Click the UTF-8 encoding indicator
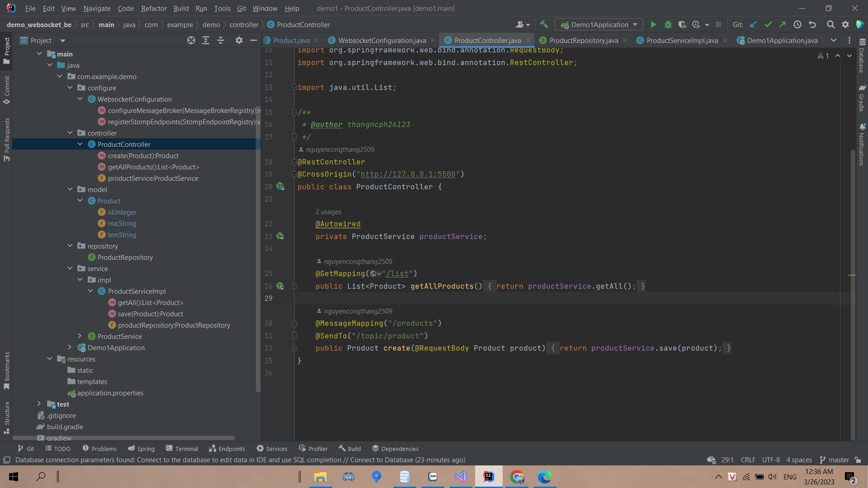 coord(771,460)
